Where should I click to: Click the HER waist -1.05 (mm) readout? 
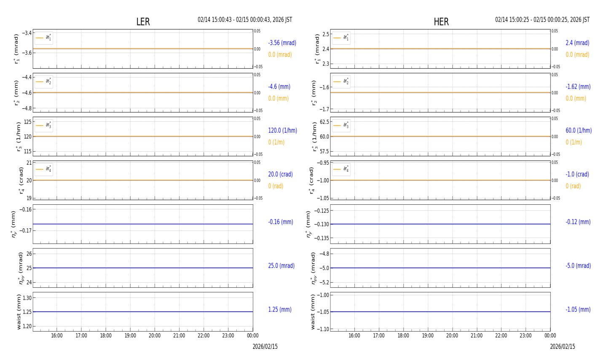(x=578, y=310)
